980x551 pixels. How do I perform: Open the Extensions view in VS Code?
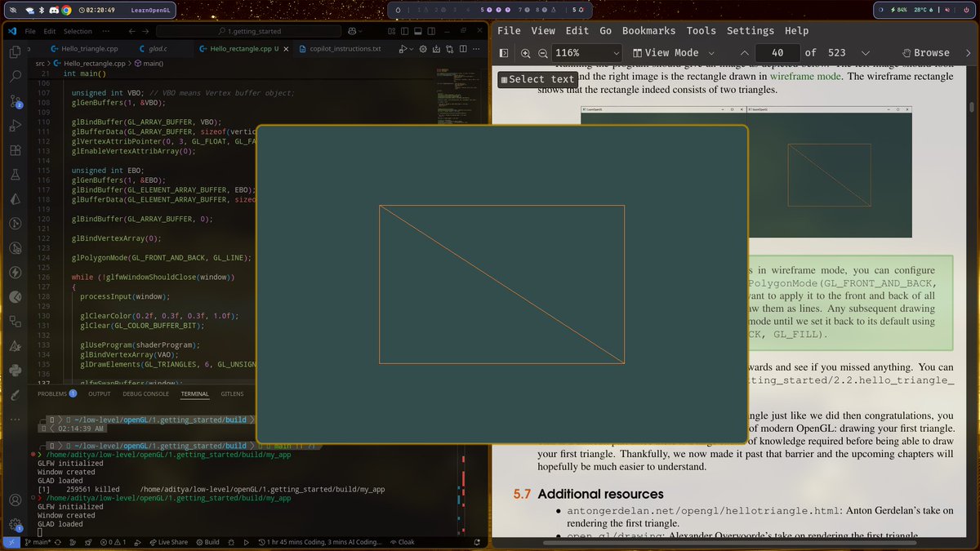tap(15, 150)
